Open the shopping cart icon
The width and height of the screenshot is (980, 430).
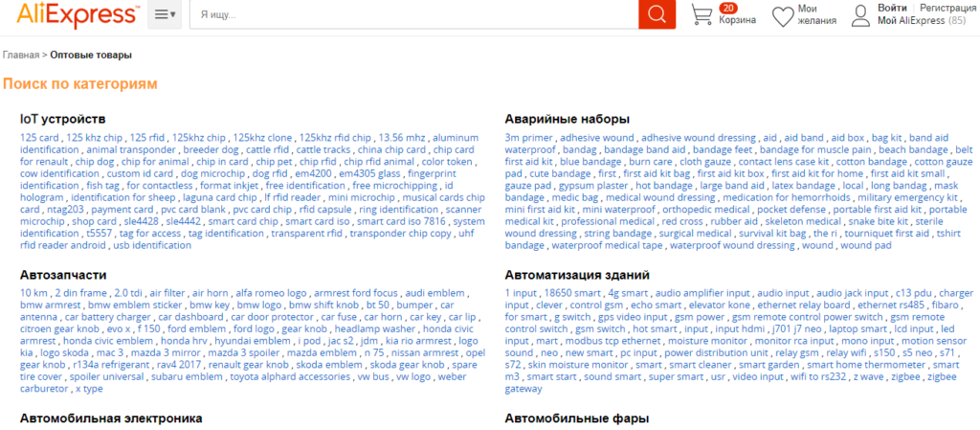click(x=702, y=15)
